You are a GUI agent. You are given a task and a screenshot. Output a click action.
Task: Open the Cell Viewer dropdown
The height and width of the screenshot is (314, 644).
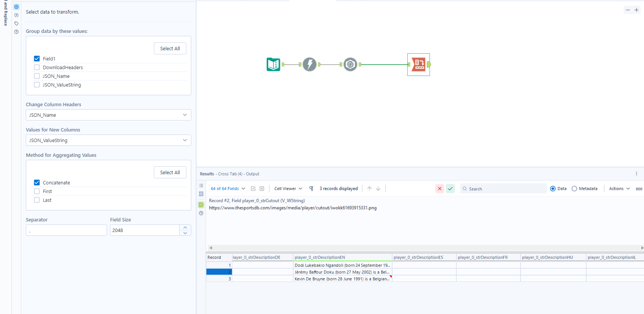[x=288, y=189]
